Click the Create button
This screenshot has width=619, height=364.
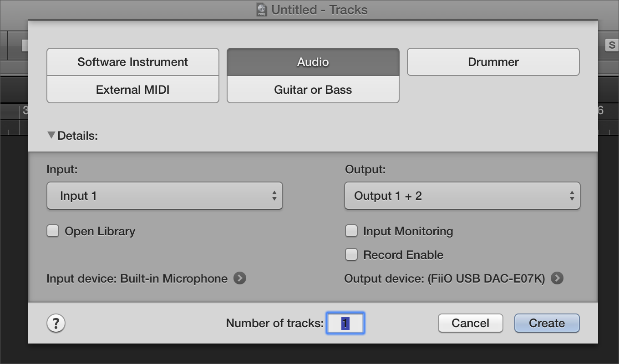(547, 324)
